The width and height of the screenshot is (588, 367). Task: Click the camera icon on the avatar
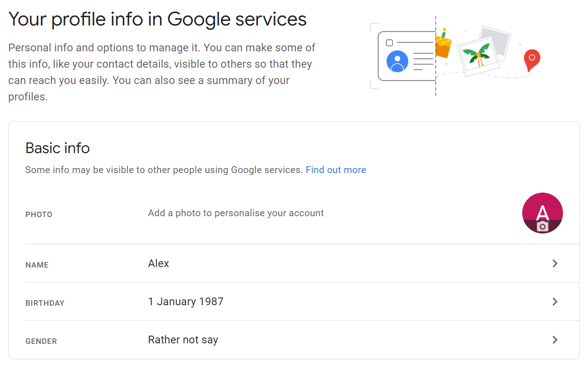[542, 226]
